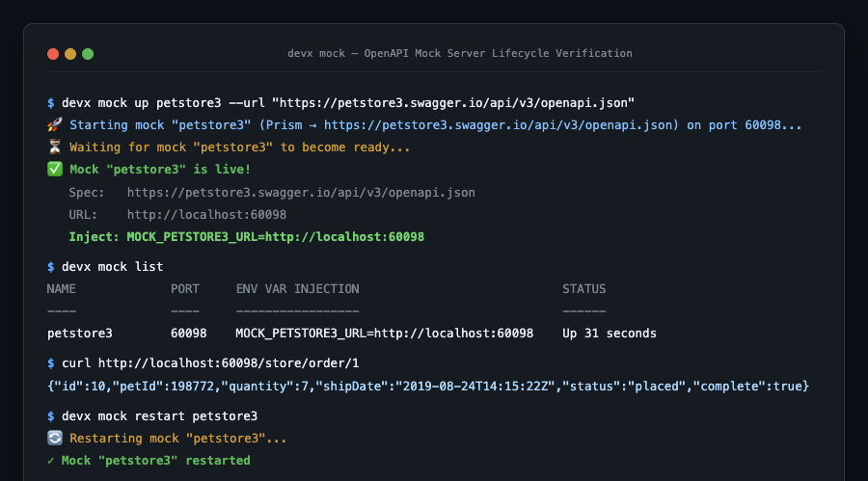Click the hourglass emoji beside Waiting for mock
The width and height of the screenshot is (868, 481).
pos(54,147)
